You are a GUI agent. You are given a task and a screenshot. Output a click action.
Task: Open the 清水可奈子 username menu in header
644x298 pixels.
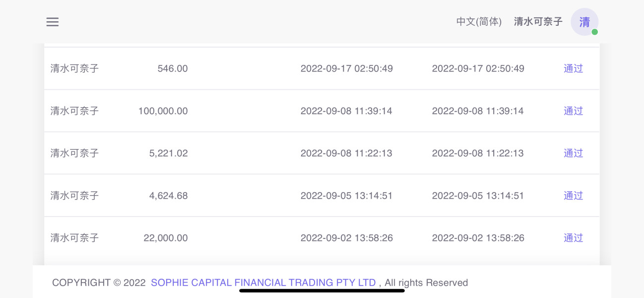pos(538,22)
